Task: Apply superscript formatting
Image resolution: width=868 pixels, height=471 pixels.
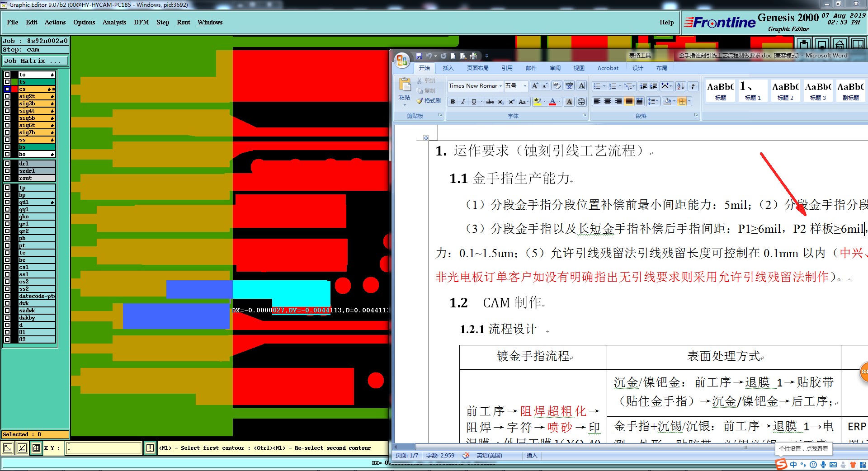Action: (x=511, y=102)
